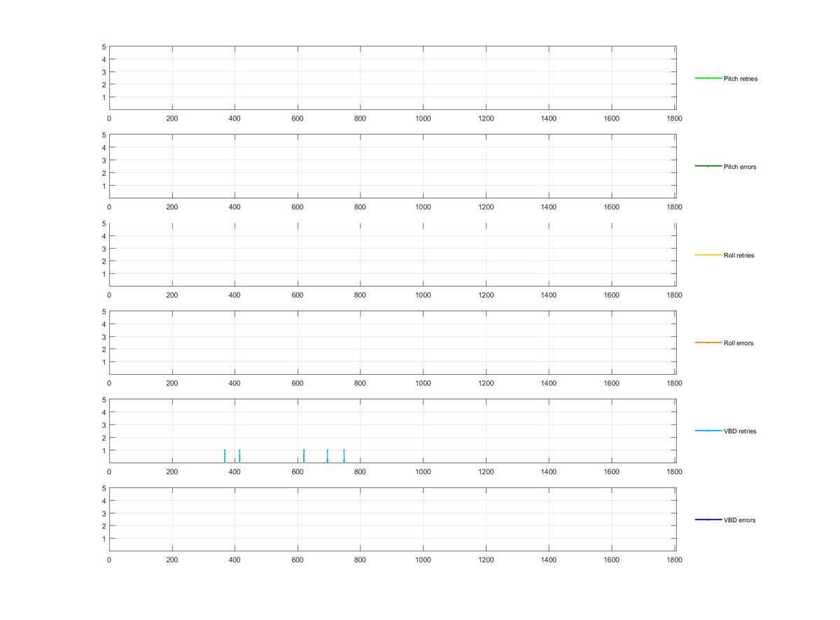Click the "VBD retries" legend label
The image size is (840, 620).
[740, 432]
